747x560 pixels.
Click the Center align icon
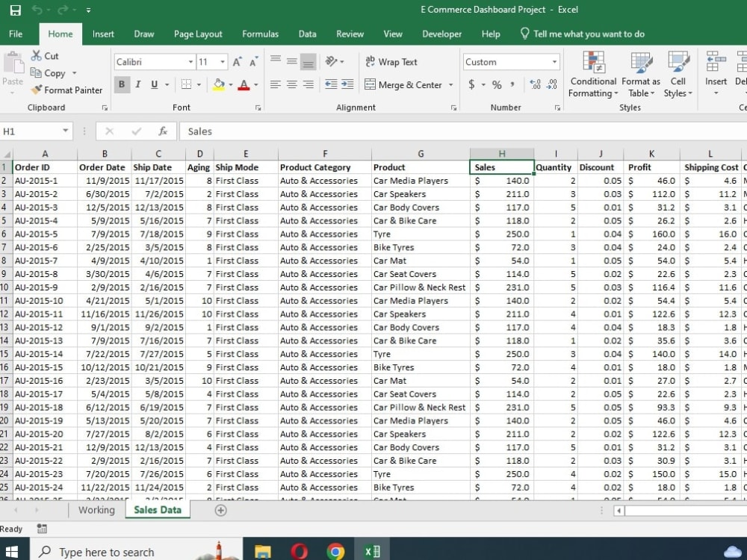tap(291, 85)
